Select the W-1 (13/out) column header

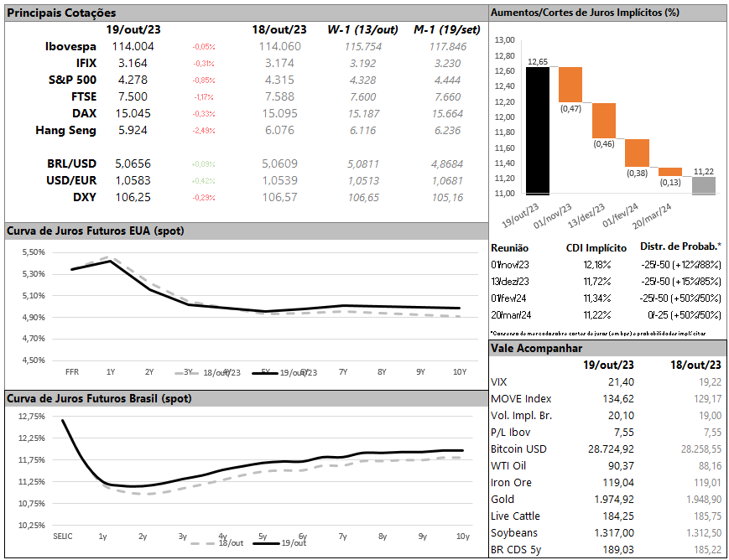[x=362, y=29]
